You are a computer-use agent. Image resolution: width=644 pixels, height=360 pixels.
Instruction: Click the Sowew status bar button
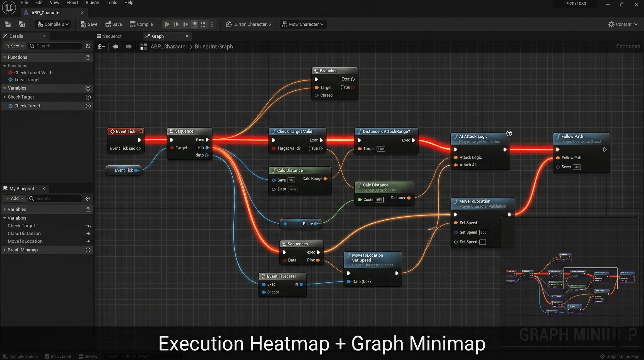[88, 356]
